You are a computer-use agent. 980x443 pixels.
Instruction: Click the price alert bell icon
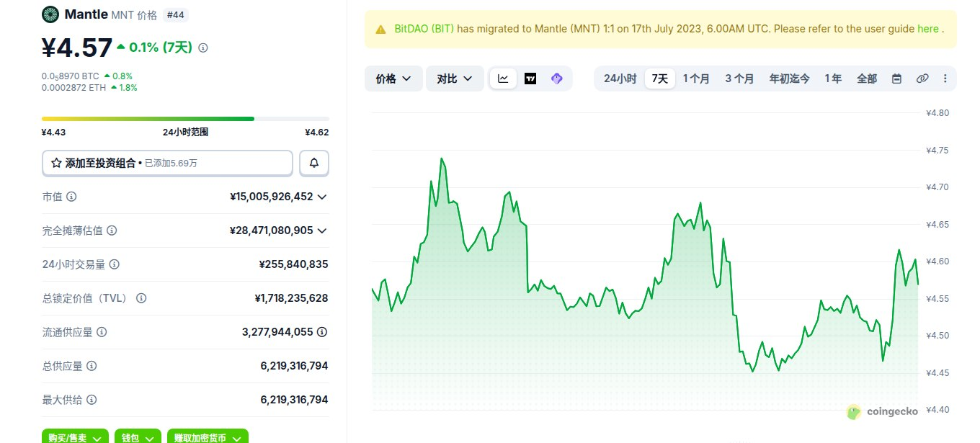(314, 163)
